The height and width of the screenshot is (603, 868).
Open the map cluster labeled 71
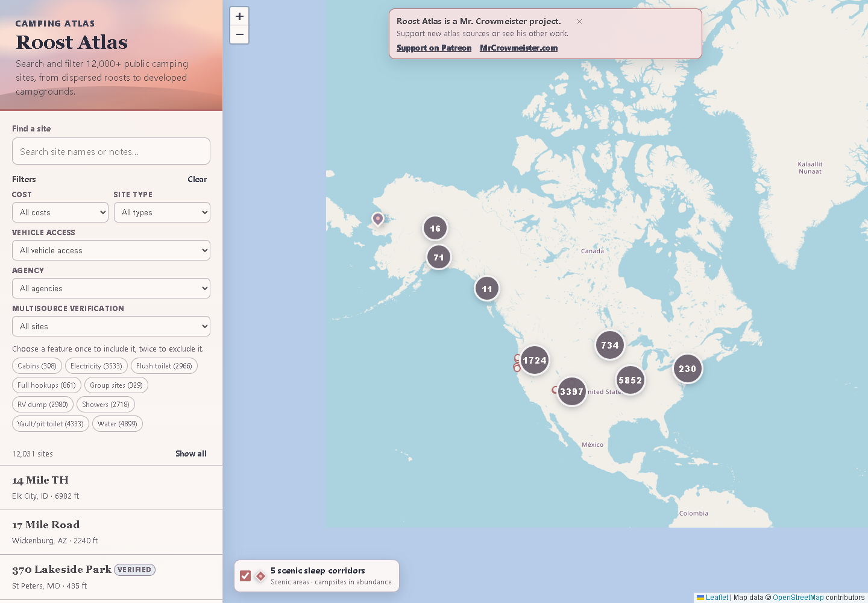[x=439, y=257]
